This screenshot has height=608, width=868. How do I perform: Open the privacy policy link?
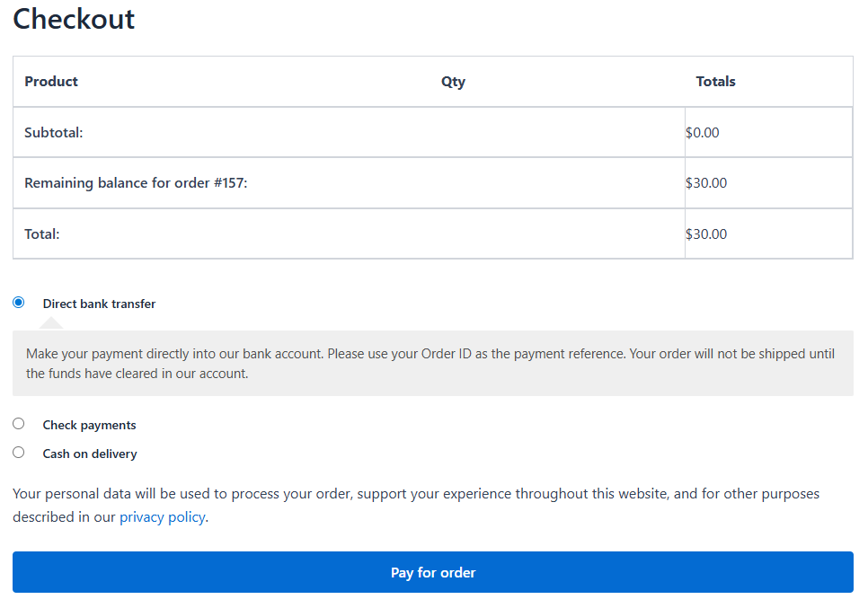(162, 516)
